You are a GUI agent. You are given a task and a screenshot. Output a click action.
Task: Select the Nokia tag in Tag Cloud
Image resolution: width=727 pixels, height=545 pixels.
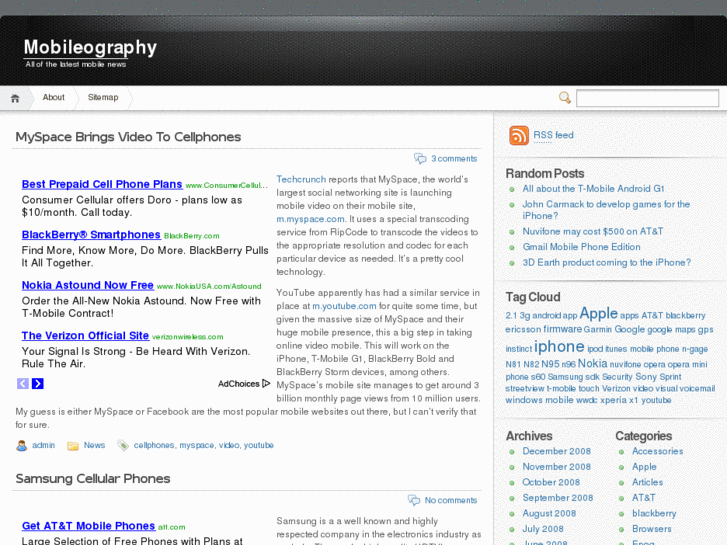click(593, 364)
